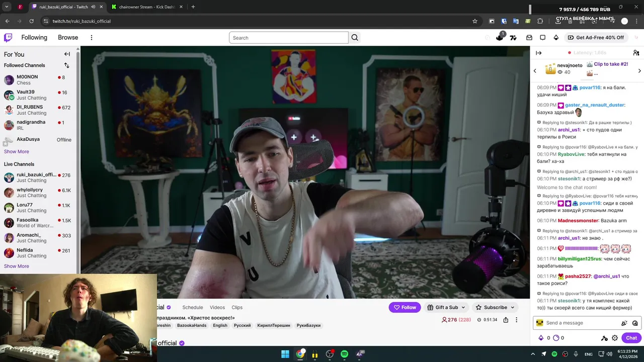The height and width of the screenshot is (362, 644).
Task: Open Chrome from the taskbar
Action: pyautogui.click(x=300, y=354)
